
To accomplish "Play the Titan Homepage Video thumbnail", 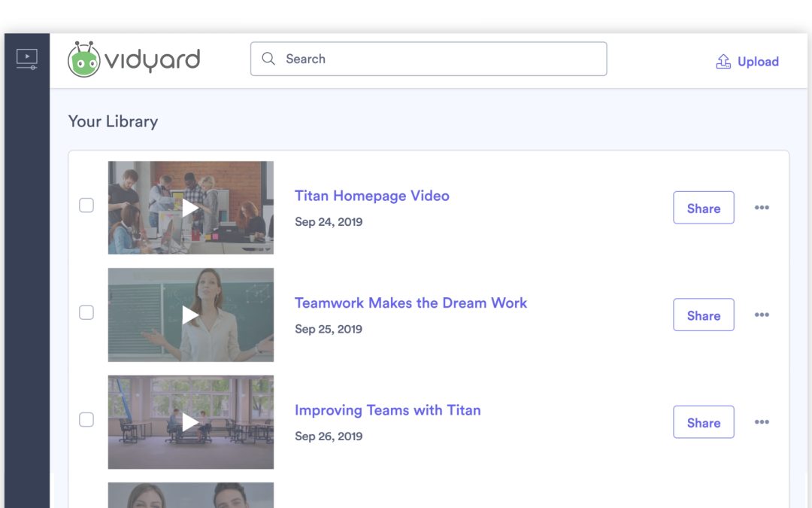I will [190, 208].
